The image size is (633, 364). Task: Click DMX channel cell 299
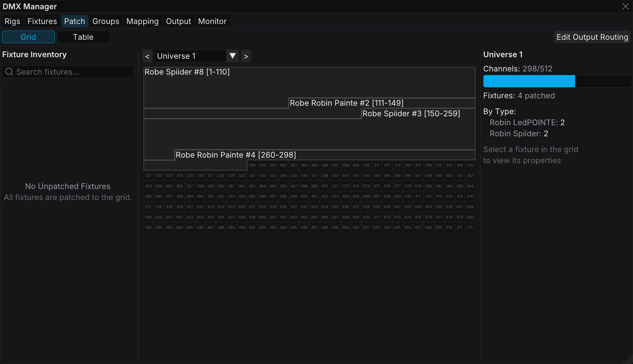click(252, 165)
